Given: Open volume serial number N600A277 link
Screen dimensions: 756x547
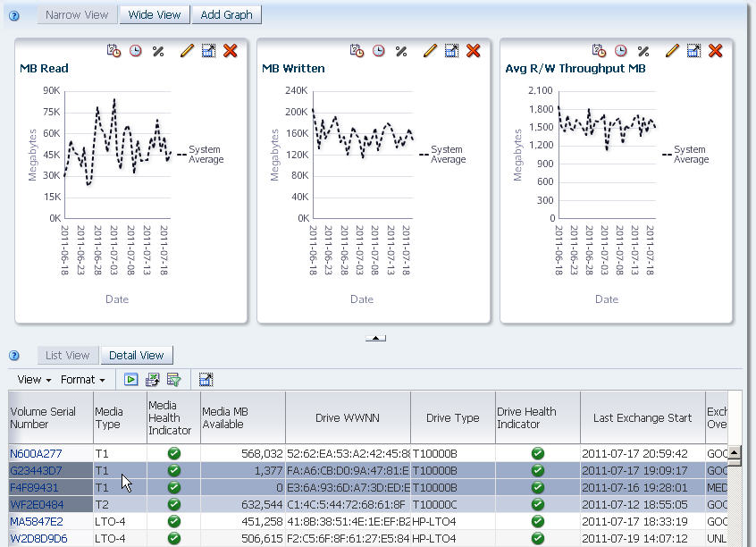Looking at the screenshot, I should (x=36, y=453).
